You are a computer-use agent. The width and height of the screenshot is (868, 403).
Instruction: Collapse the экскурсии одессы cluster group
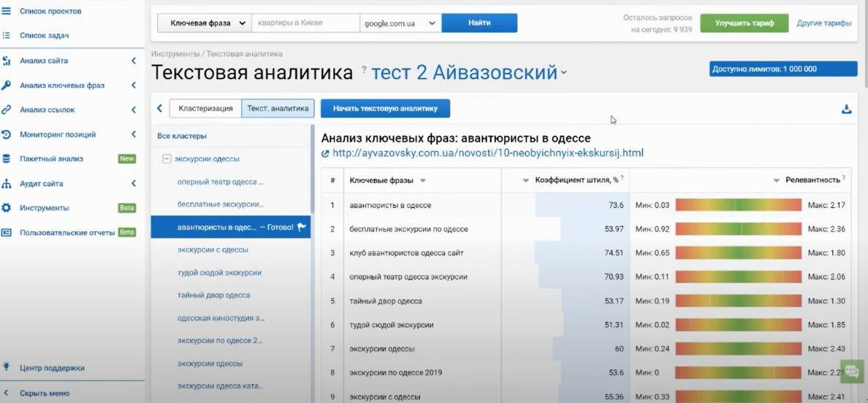[x=166, y=159]
